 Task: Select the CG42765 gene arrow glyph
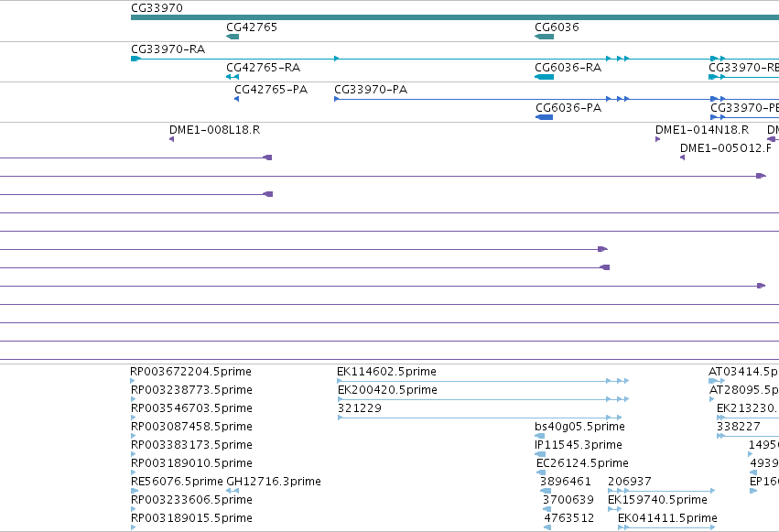click(x=233, y=37)
